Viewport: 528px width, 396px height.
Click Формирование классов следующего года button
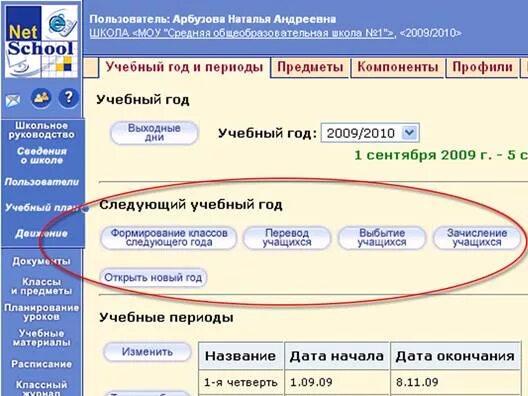pos(169,238)
